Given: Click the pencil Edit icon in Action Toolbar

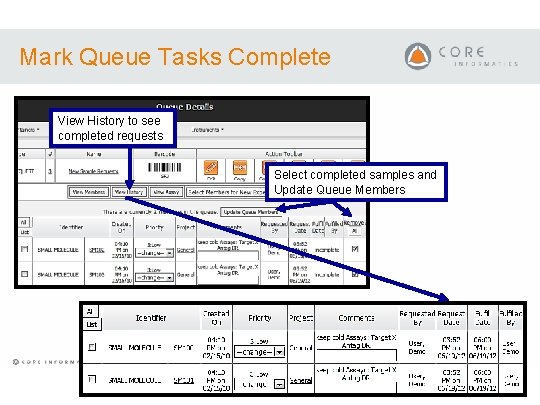Looking at the screenshot, I should 211,168.
